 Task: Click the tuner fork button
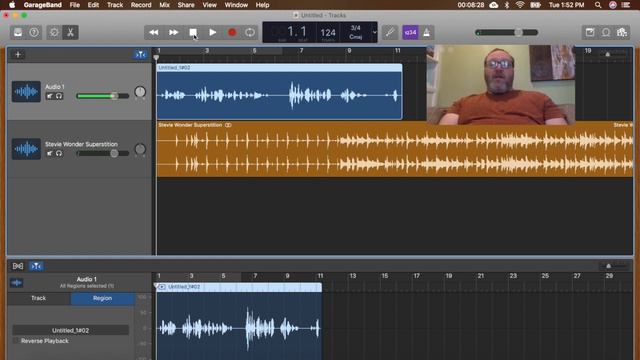tap(390, 33)
